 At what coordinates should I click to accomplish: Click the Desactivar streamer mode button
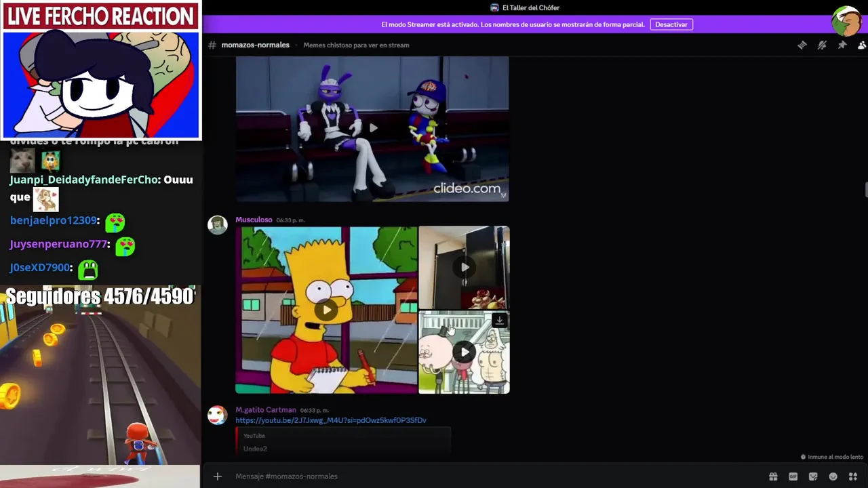[671, 24]
